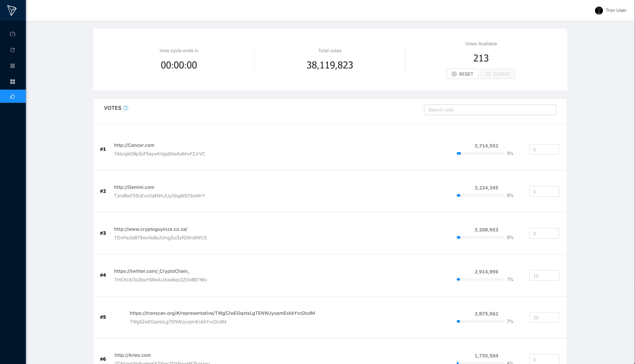
Task: Open http://Gemini.com link
Action: pos(134,187)
